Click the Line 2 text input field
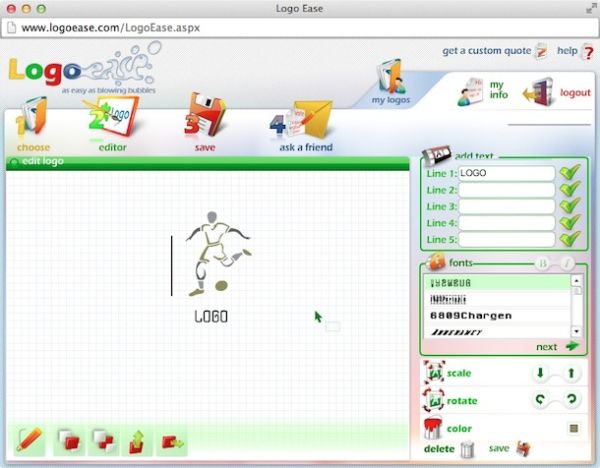The width and height of the screenshot is (600, 468). click(x=506, y=190)
